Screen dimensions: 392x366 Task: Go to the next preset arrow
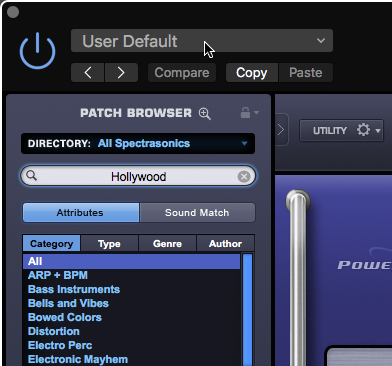point(121,72)
